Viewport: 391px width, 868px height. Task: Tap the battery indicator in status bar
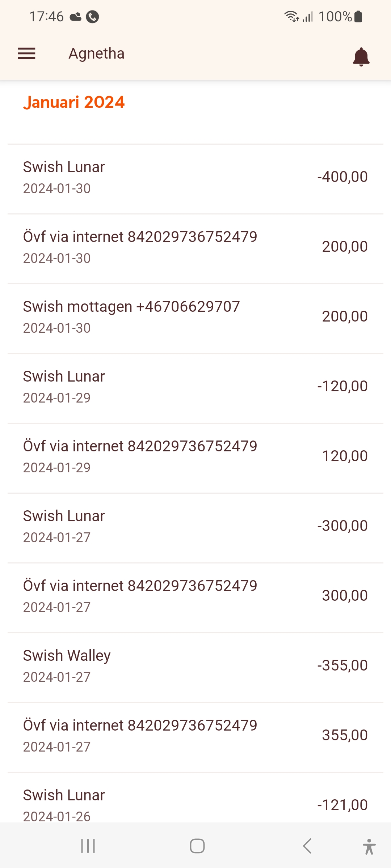pyautogui.click(x=358, y=17)
